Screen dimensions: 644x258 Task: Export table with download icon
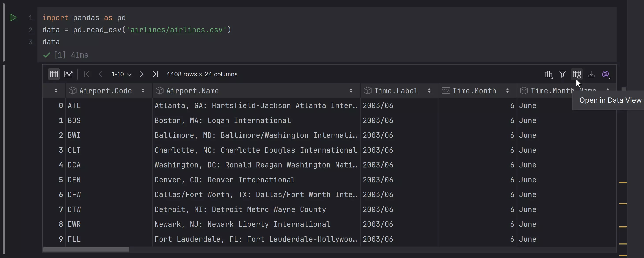click(x=591, y=74)
